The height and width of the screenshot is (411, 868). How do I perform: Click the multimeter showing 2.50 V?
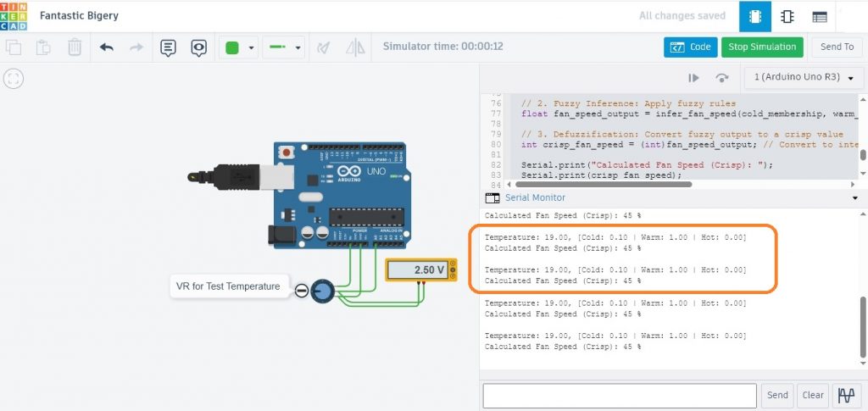421,270
